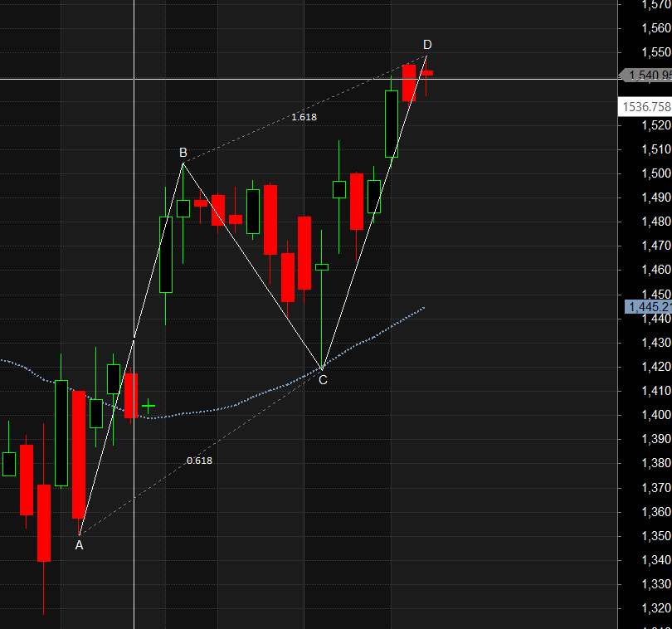The width and height of the screenshot is (672, 629).
Task: Select the green plus marker near the moving average
Action: click(x=147, y=406)
